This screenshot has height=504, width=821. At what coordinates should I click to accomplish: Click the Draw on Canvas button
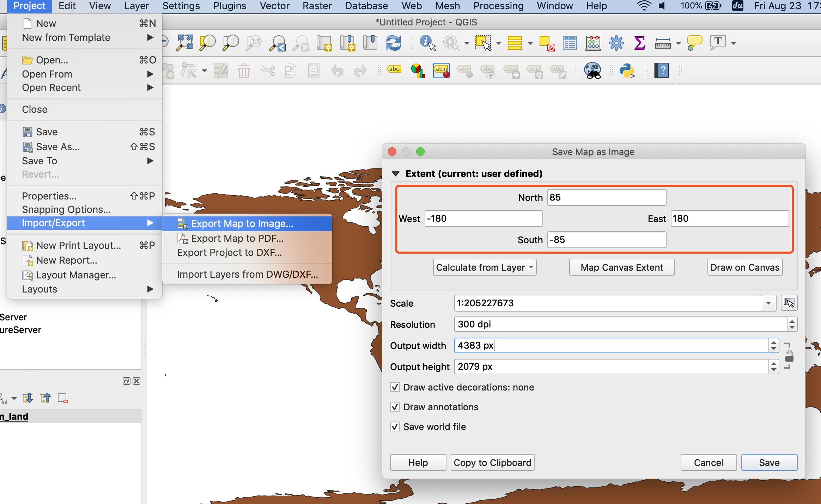tap(745, 268)
